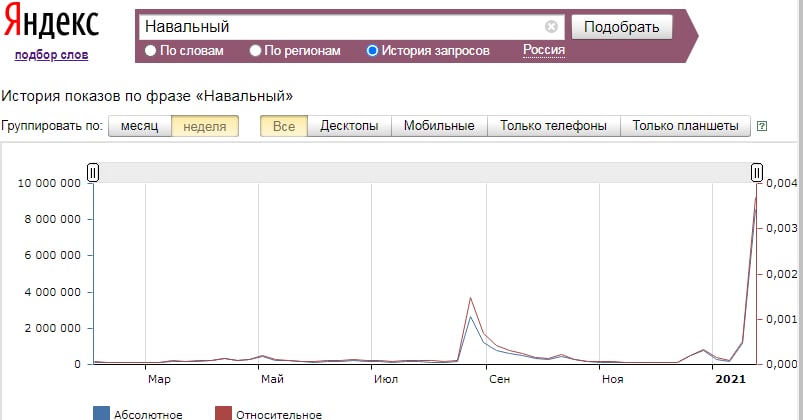Filter by 'Мобильные'

tap(439, 126)
